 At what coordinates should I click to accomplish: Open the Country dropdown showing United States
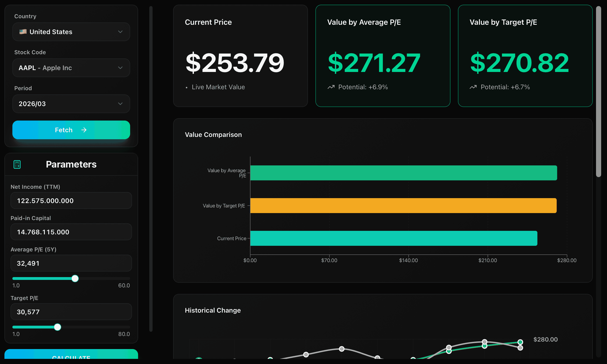tap(71, 32)
